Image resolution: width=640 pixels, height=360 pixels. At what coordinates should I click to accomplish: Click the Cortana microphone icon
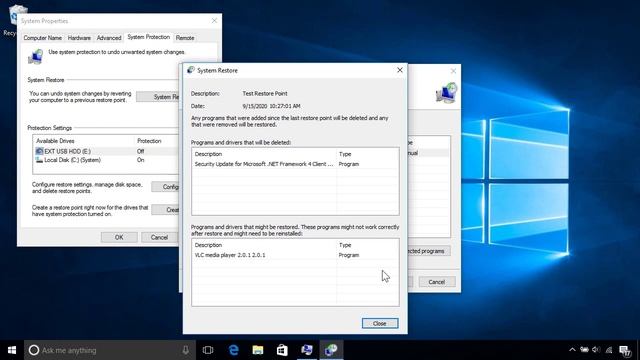pos(186,350)
